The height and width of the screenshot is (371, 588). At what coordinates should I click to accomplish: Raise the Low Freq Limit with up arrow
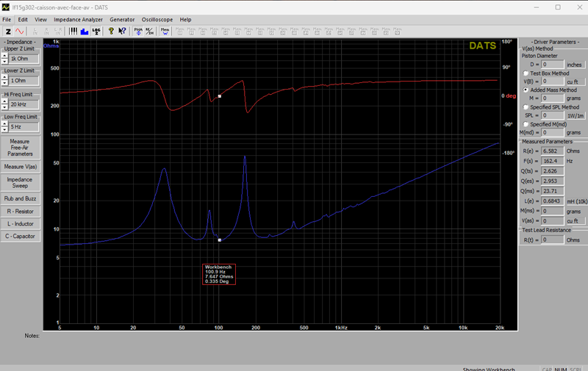4,124
